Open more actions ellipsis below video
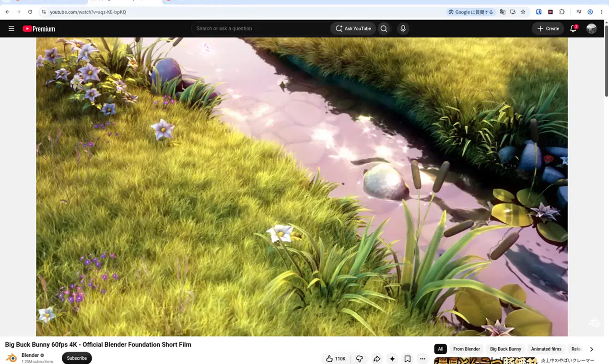 click(422, 359)
